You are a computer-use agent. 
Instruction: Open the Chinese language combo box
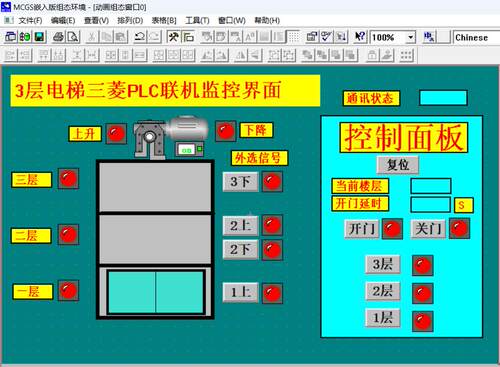[x=476, y=37]
